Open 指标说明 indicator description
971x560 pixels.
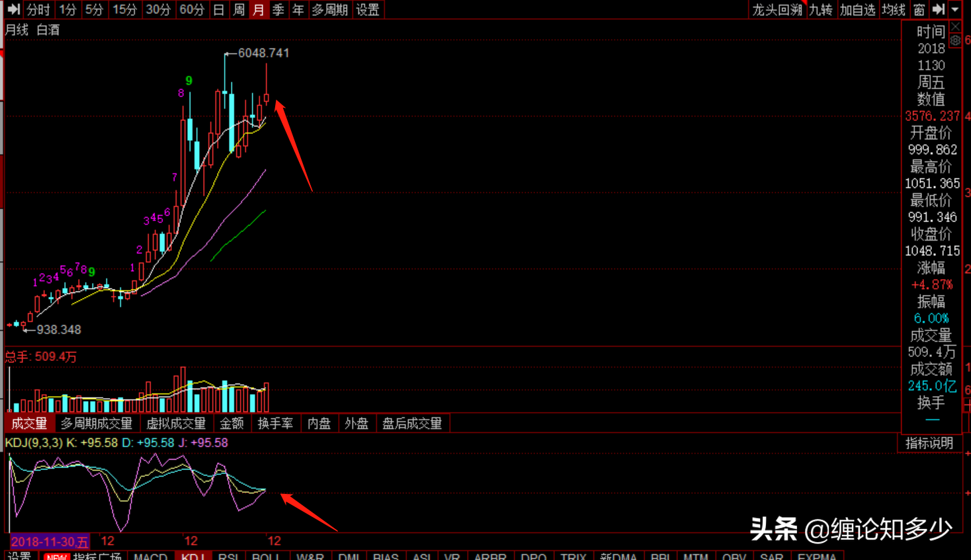(x=929, y=443)
